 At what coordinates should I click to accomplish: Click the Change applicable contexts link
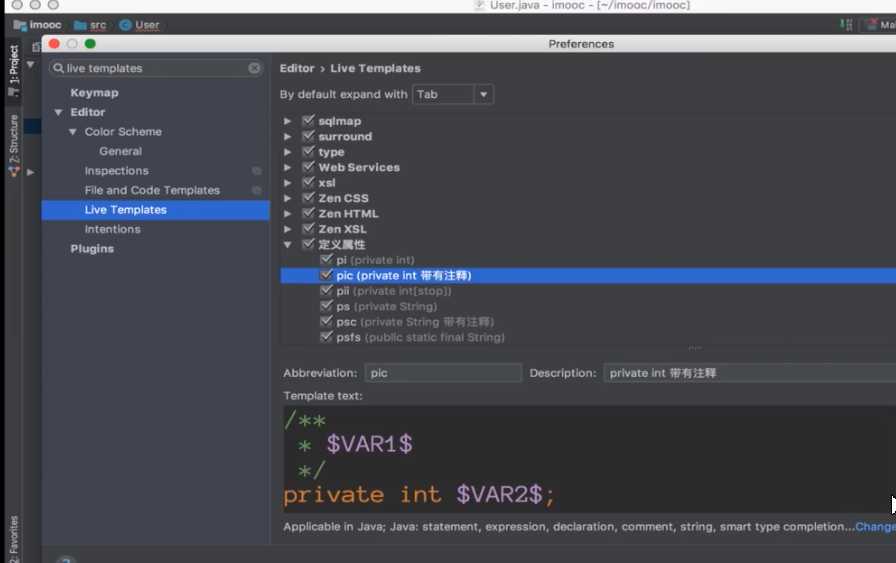tap(875, 526)
